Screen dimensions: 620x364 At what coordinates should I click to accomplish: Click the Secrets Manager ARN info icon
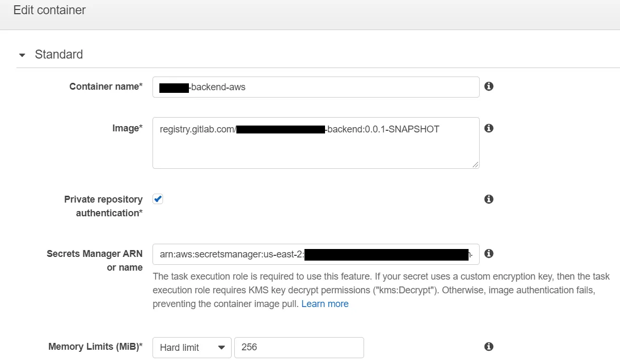489,254
